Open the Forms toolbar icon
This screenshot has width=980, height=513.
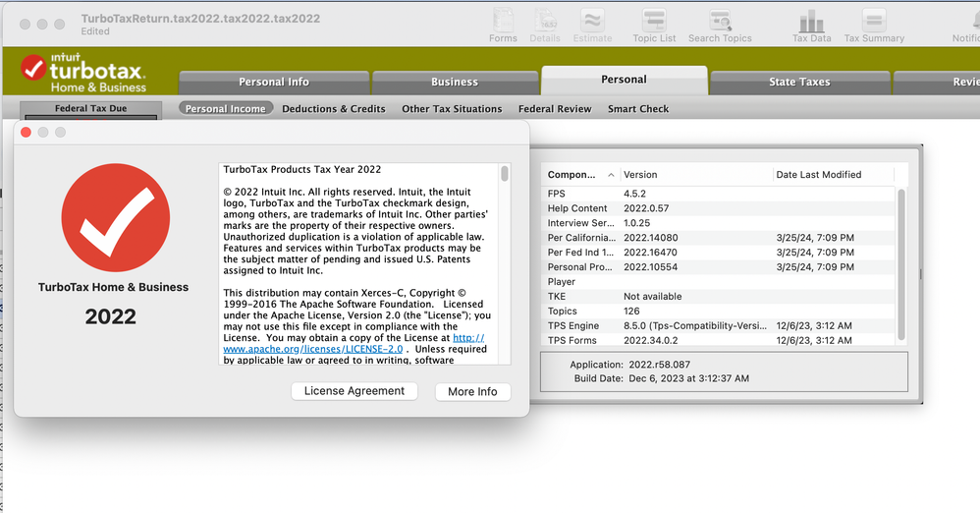click(503, 25)
